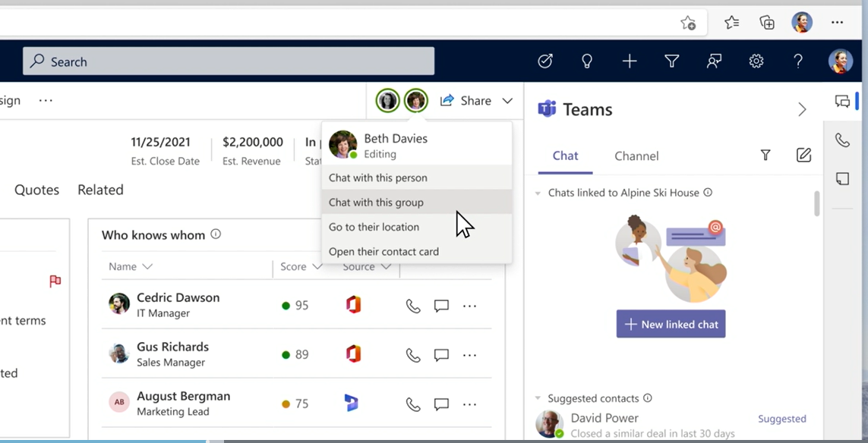Image resolution: width=868 pixels, height=443 pixels.
Task: Open Share dropdown chevron
Action: click(x=507, y=101)
